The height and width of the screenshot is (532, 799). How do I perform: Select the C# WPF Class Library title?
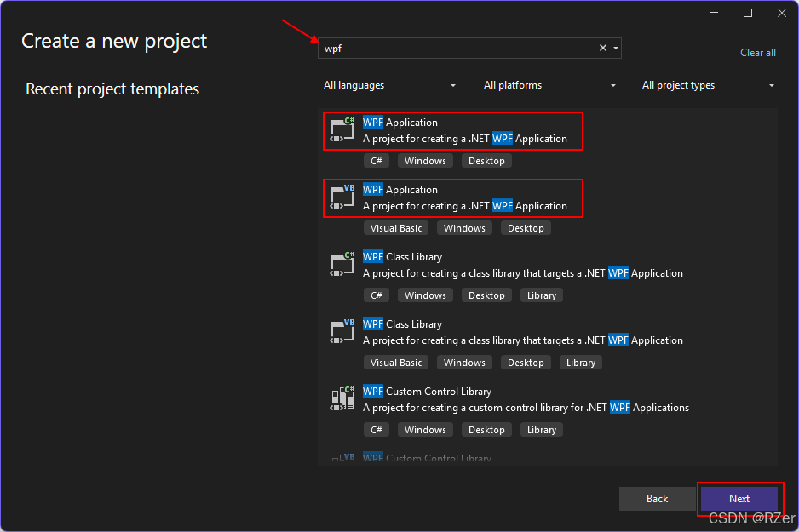[x=402, y=256]
